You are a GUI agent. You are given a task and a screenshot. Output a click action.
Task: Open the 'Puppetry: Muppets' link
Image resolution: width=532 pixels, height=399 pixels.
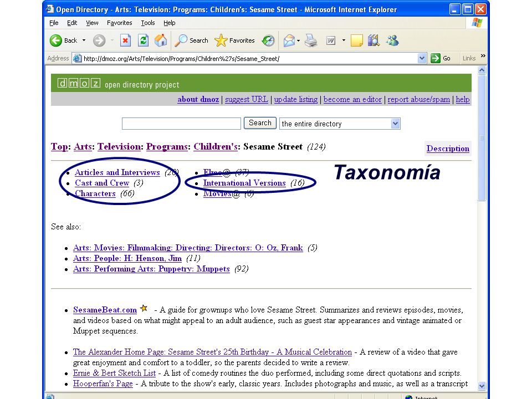point(151,269)
